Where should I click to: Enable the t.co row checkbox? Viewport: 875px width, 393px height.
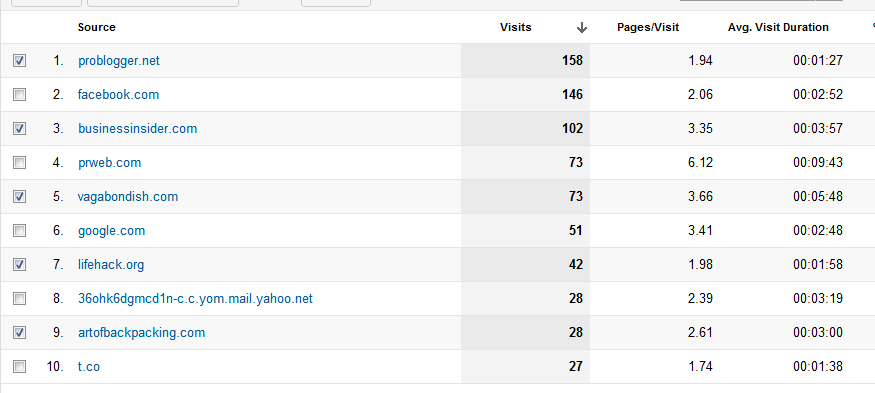pos(20,367)
